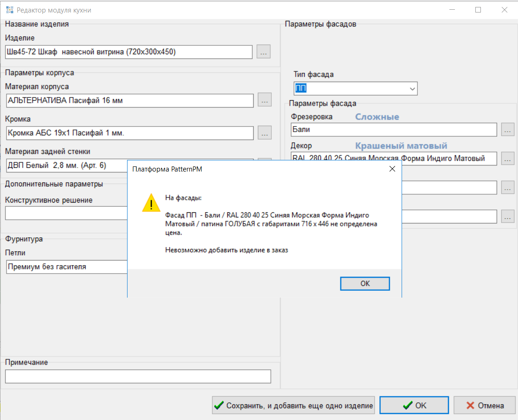
Task: Click the Изделие name input field
Action: (x=128, y=52)
